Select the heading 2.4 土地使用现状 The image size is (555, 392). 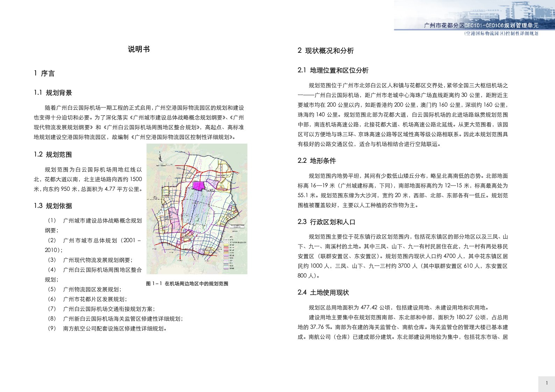[323, 292]
